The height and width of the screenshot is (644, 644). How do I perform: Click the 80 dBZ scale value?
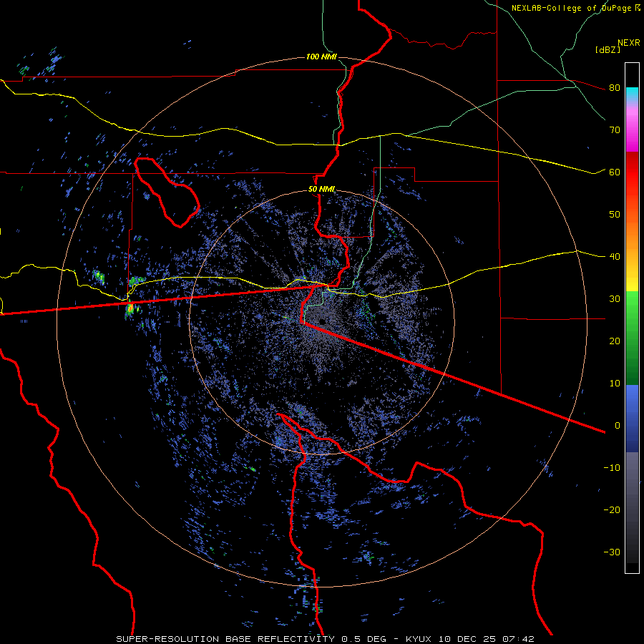[615, 88]
